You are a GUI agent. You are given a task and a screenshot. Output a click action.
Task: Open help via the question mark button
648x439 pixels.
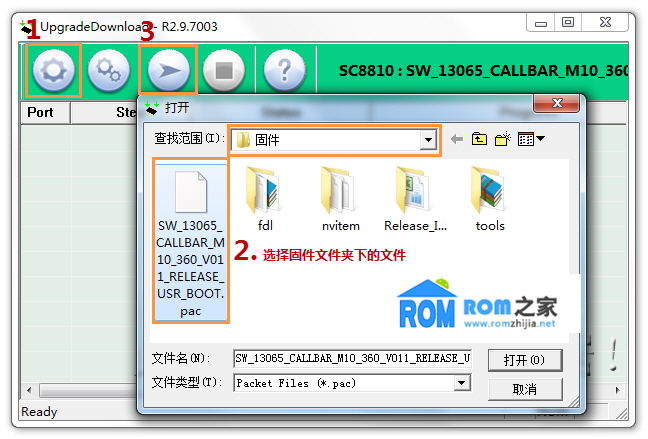point(284,71)
